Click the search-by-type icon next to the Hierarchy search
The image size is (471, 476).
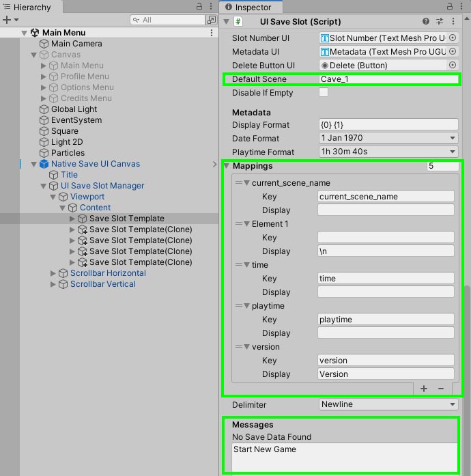[x=211, y=20]
